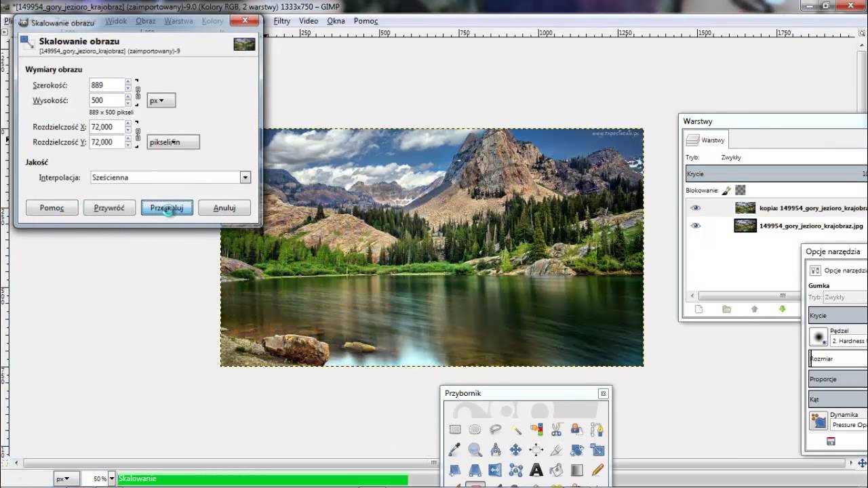The width and height of the screenshot is (868, 488).
Task: Open the pikseli/in resolution unit dropdown
Action: (173, 142)
